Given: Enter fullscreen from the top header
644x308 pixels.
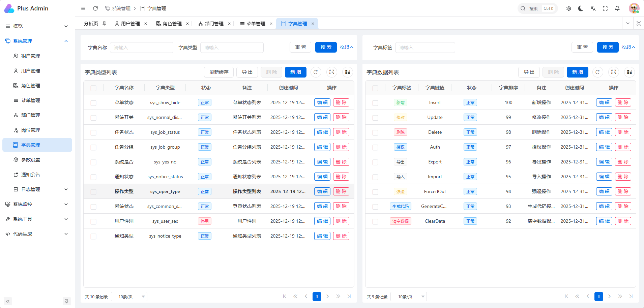Looking at the screenshot, I should point(605,8).
